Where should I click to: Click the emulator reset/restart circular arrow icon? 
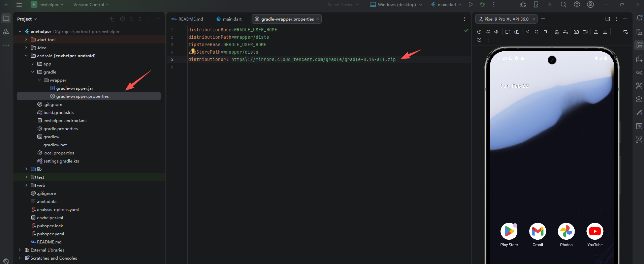point(479,40)
